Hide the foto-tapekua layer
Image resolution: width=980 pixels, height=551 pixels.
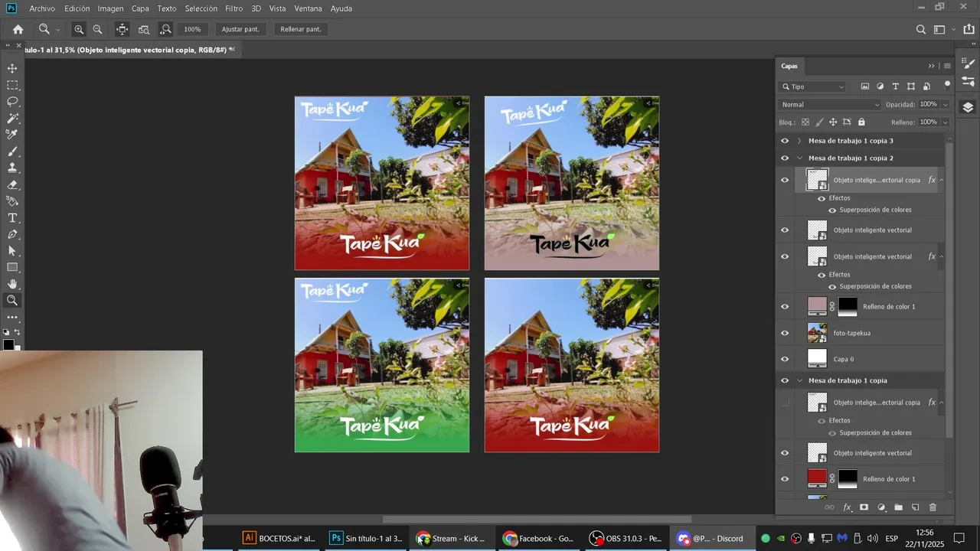(x=785, y=333)
